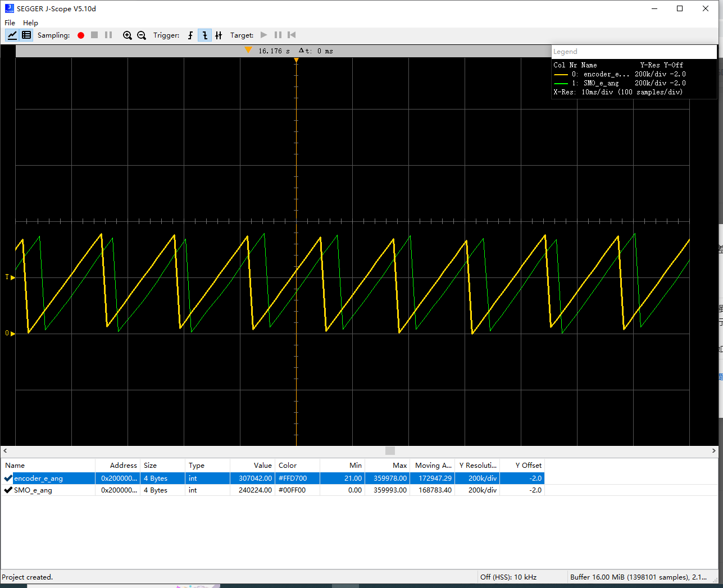
Task: Set both edges trigger
Action: 219,35
